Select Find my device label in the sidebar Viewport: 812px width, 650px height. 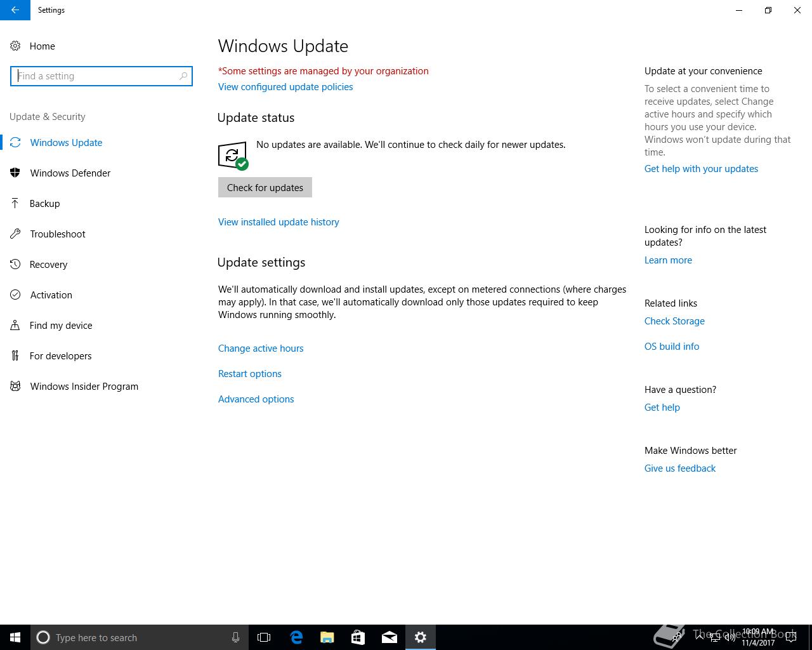tap(61, 326)
